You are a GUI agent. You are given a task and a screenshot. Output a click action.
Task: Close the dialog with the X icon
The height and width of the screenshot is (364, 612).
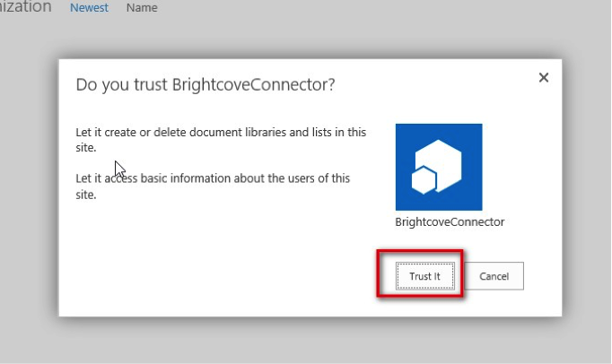(x=543, y=78)
